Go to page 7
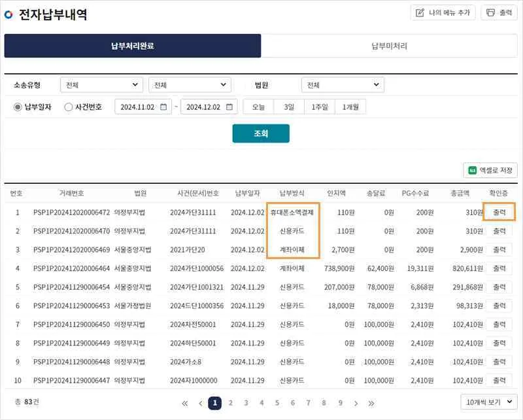Viewport: 523px width, 420px height. [x=308, y=403]
